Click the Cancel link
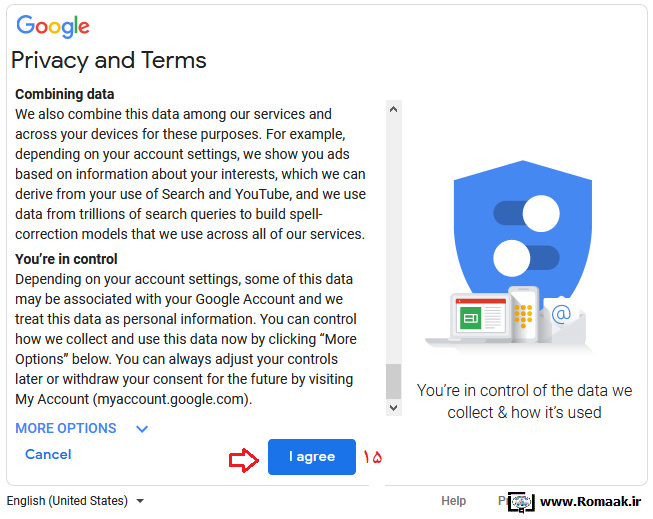653x519 pixels. coord(48,454)
